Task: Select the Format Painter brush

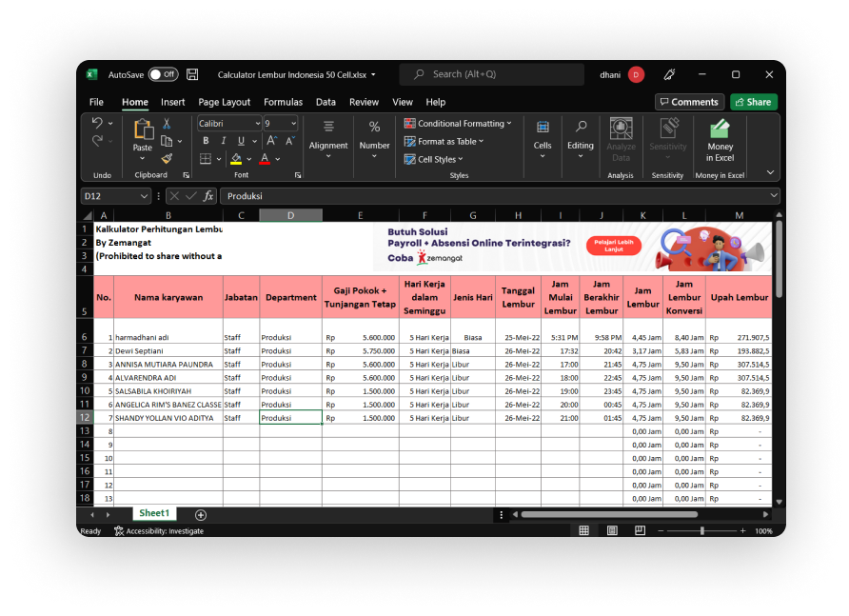Action: tap(167, 158)
